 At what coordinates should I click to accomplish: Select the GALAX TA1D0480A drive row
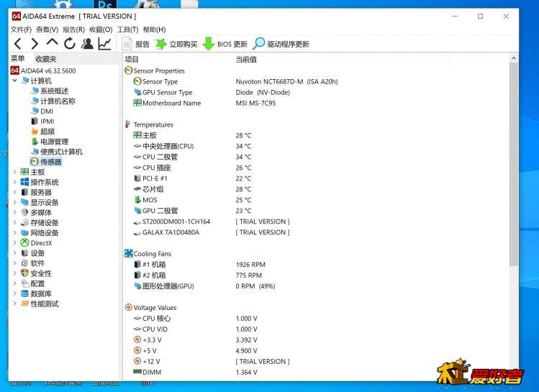click(315, 232)
